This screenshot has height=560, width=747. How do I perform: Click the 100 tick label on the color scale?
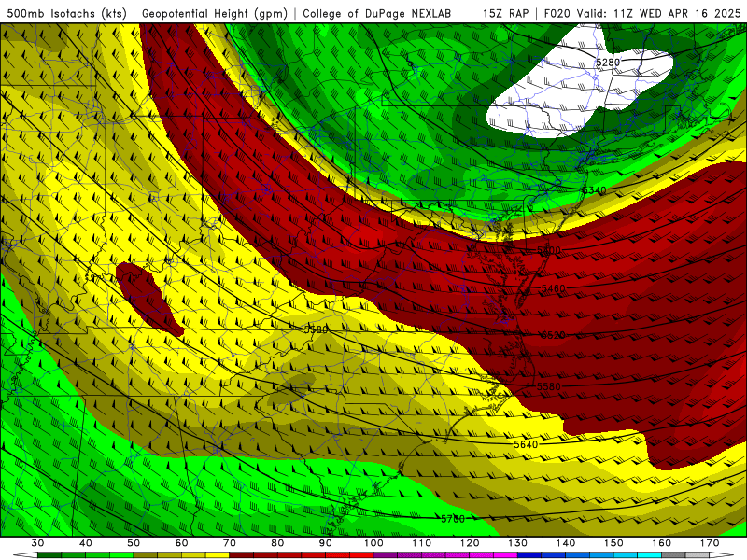coord(374,543)
